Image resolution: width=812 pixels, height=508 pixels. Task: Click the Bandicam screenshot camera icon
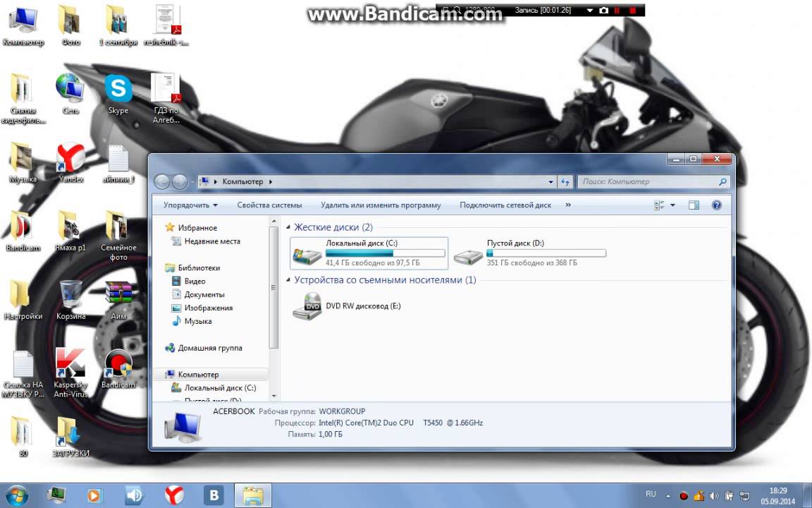click(x=604, y=11)
